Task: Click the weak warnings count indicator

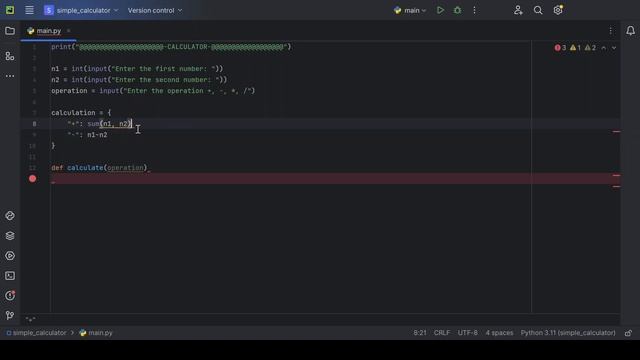Action: [x=590, y=48]
